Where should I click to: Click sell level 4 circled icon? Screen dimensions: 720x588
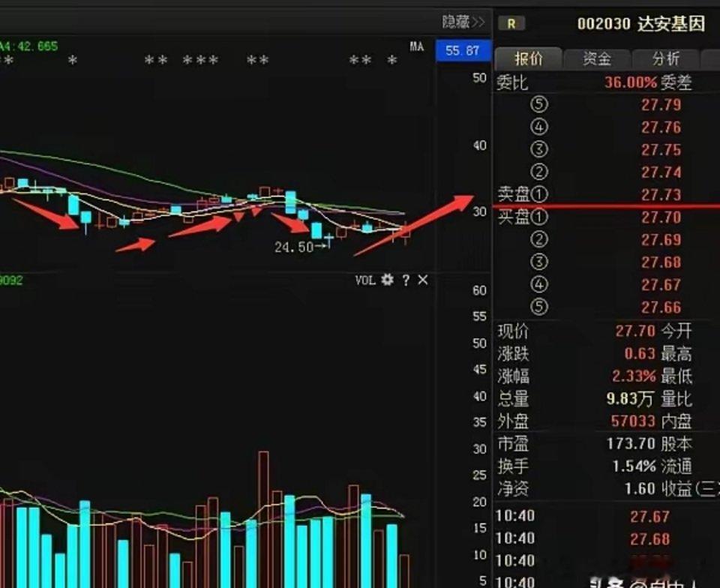[539, 127]
